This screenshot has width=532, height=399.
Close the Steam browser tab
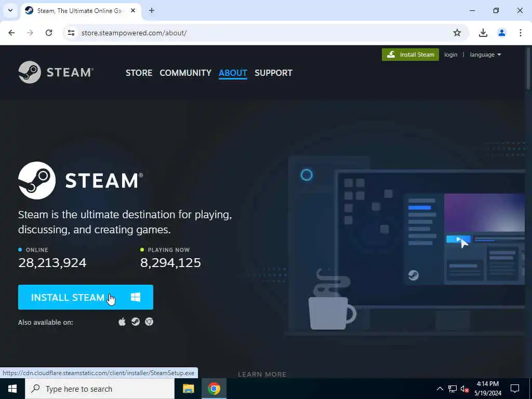pyautogui.click(x=133, y=10)
